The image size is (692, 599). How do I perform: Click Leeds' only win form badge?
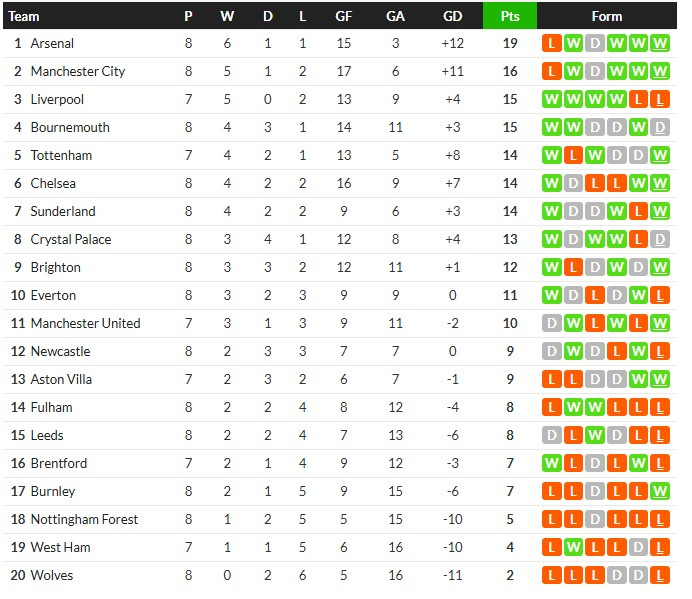595,435
